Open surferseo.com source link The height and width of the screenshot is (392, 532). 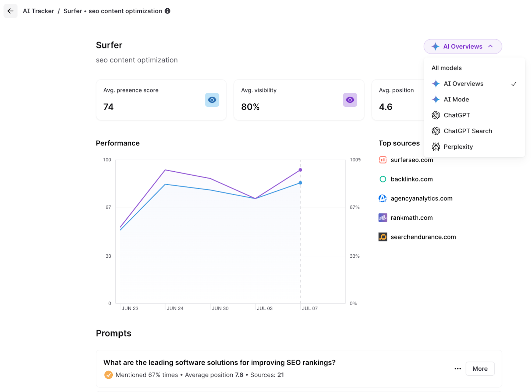point(412,160)
